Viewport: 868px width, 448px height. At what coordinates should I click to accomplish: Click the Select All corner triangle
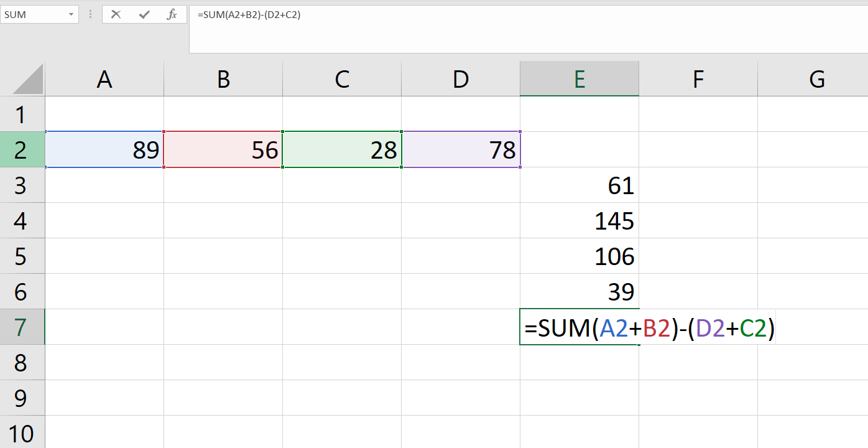[22, 78]
